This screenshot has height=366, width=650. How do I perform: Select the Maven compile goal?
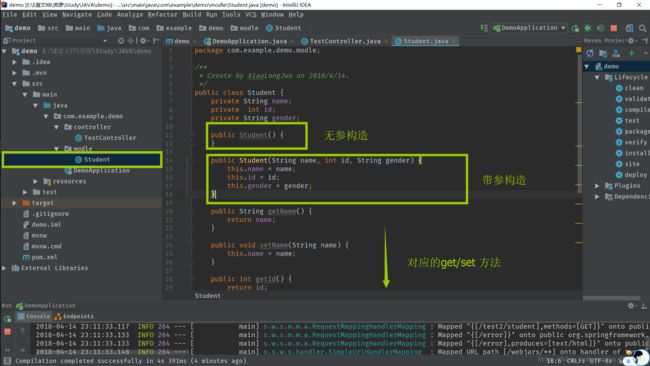click(633, 110)
